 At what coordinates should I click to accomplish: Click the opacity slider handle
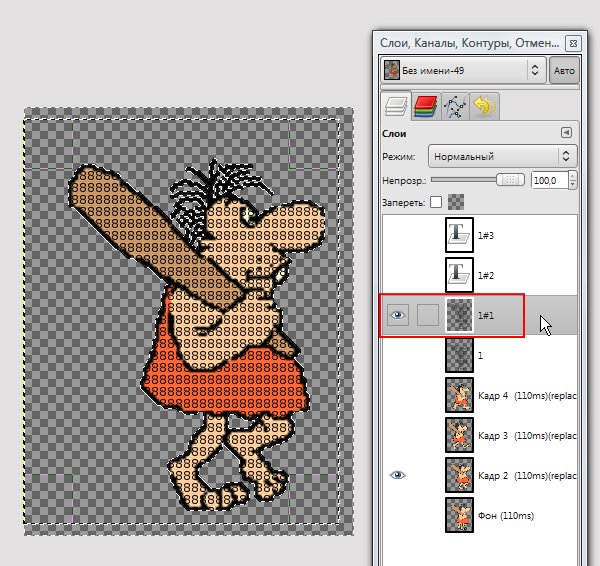[510, 180]
